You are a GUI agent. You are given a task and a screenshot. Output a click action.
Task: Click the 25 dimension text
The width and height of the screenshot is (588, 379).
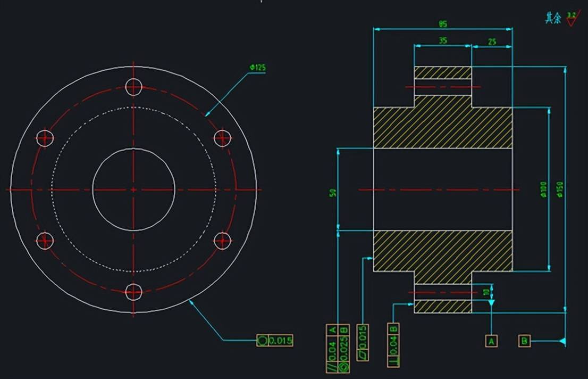492,40
